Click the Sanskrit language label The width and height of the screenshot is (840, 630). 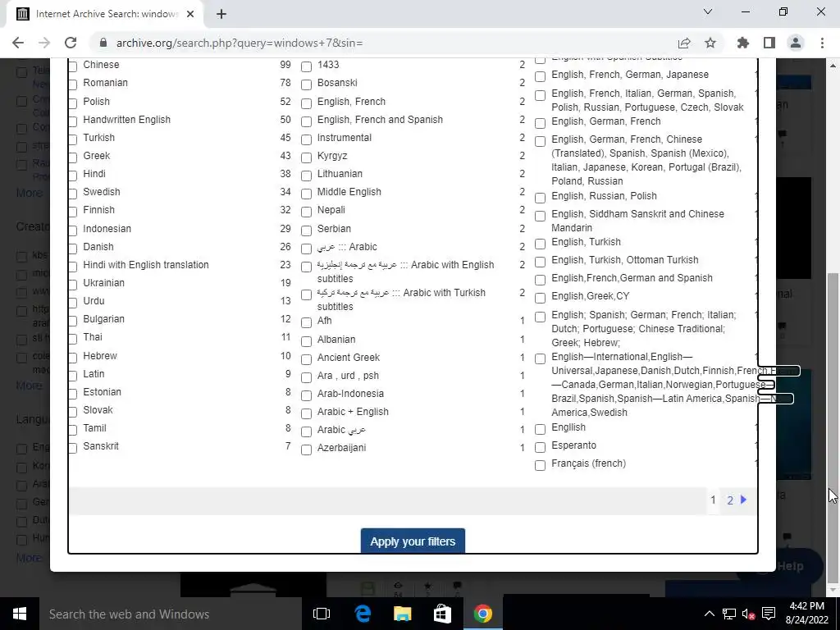101,446
